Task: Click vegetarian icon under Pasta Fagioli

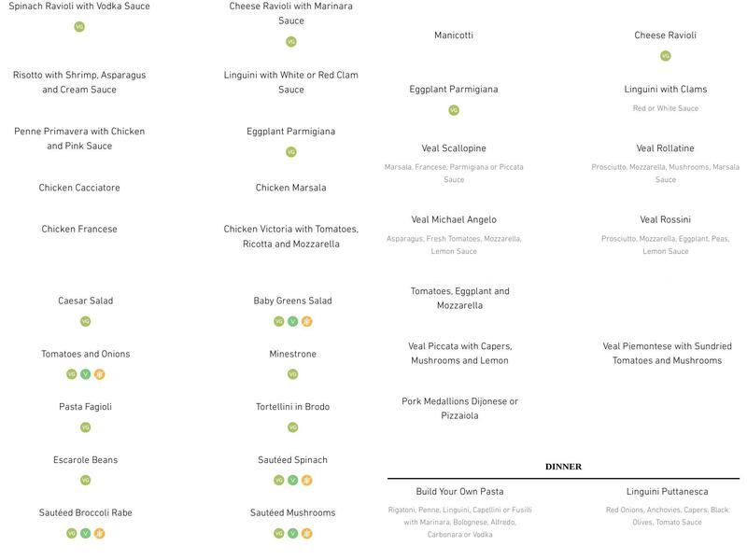Action: tap(85, 427)
